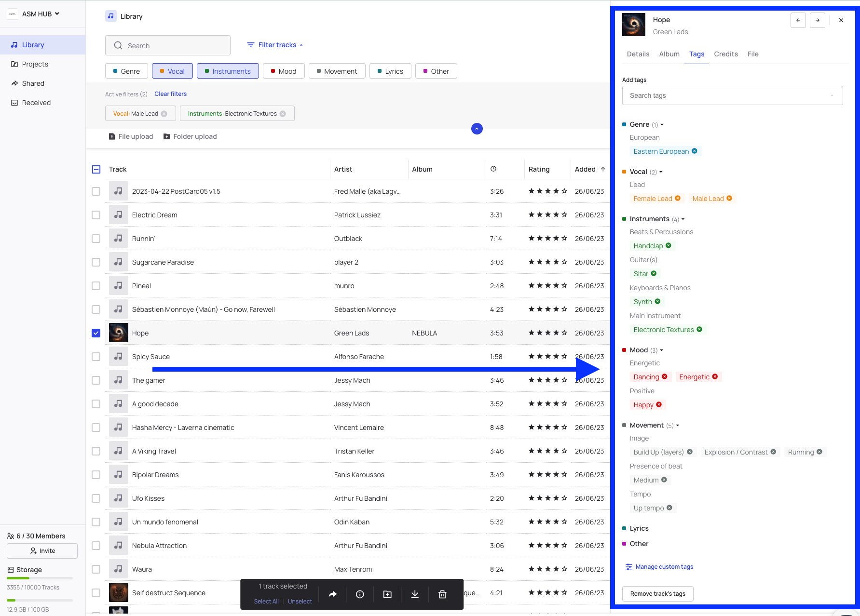Image resolution: width=860 pixels, height=616 pixels.
Task: Remove Explosion / Contrast tag
Action: tap(773, 452)
